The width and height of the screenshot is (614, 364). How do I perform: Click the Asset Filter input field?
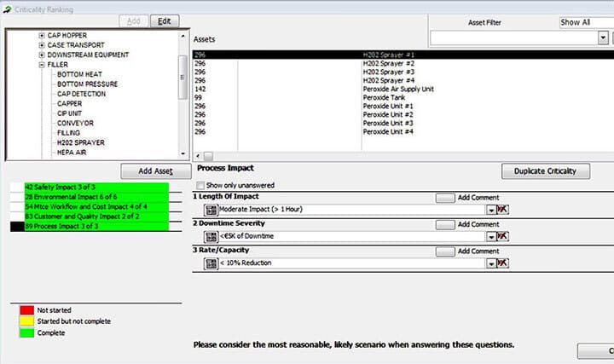pyautogui.click(x=514, y=38)
